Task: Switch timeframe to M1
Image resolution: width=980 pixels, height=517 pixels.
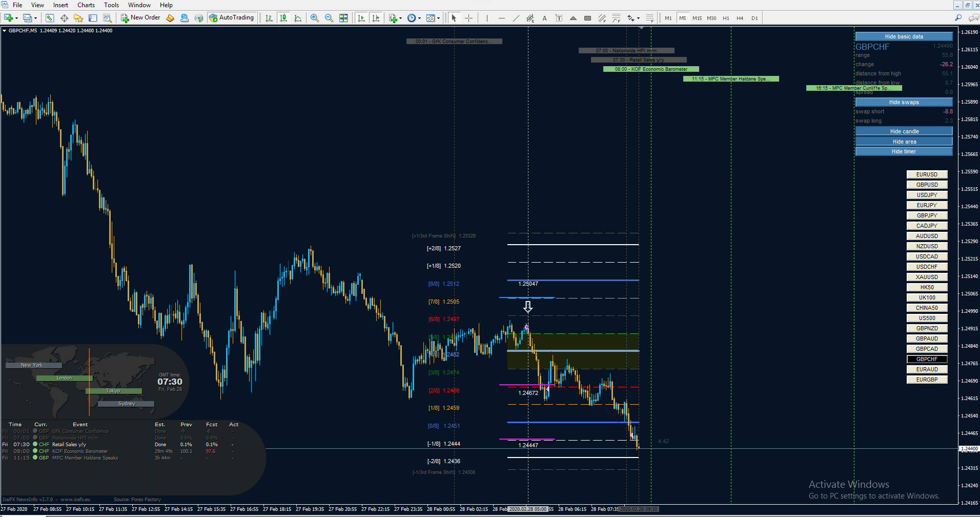Action: tap(668, 18)
